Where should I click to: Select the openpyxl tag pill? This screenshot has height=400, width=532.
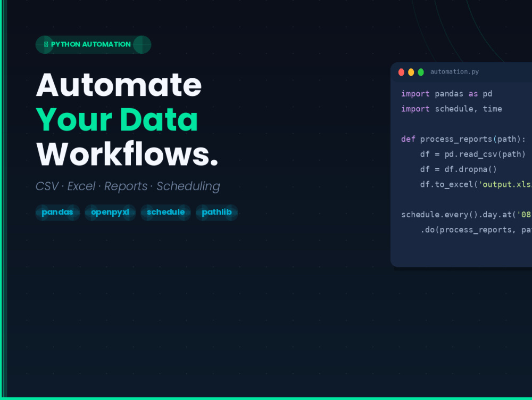pos(110,213)
